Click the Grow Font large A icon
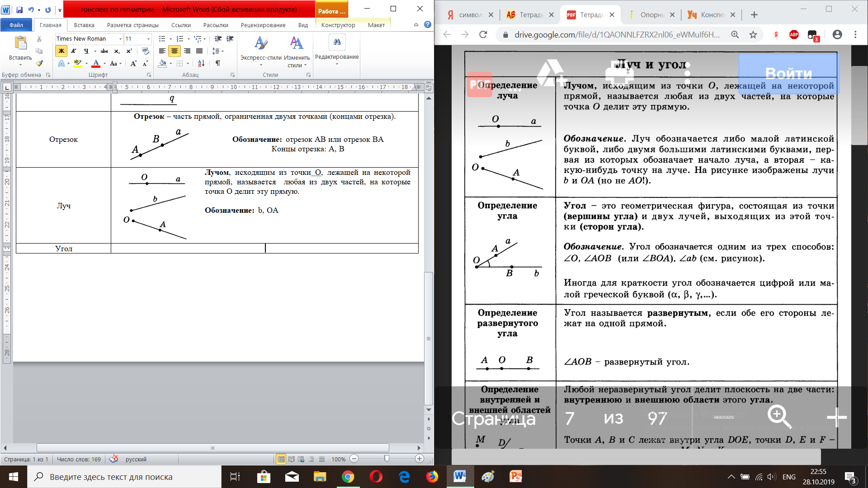This screenshot has width=868, height=488. [x=133, y=64]
